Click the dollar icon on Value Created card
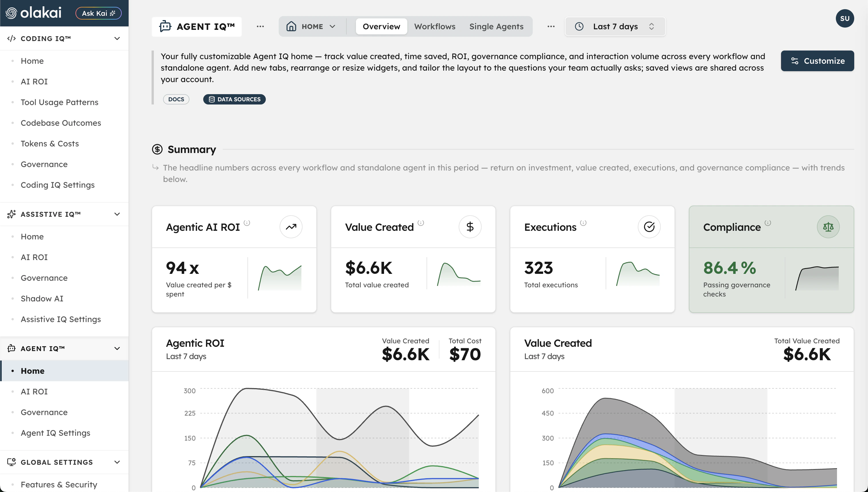Screen dimensions: 868x492 [x=470, y=227]
